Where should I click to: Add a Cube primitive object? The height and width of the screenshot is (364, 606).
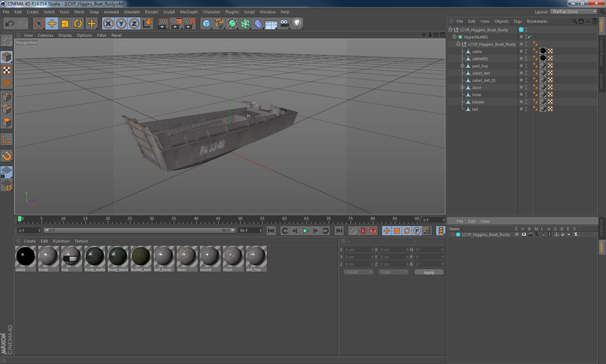pyautogui.click(x=206, y=24)
